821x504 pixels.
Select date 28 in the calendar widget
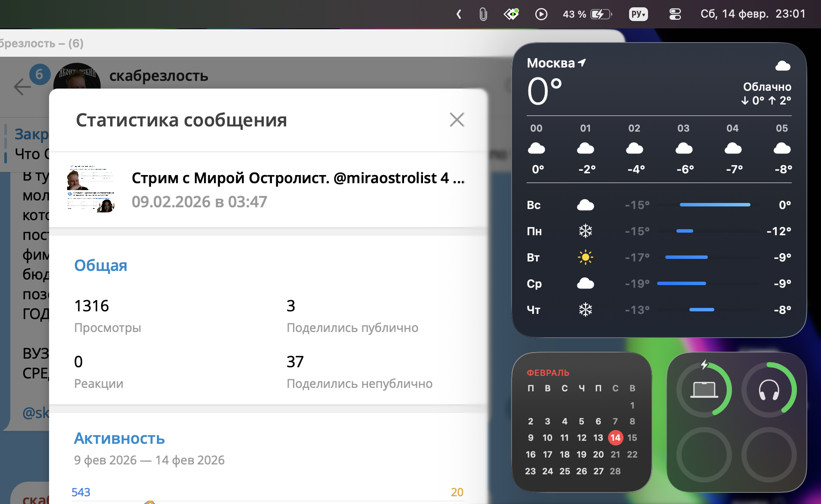pos(615,471)
